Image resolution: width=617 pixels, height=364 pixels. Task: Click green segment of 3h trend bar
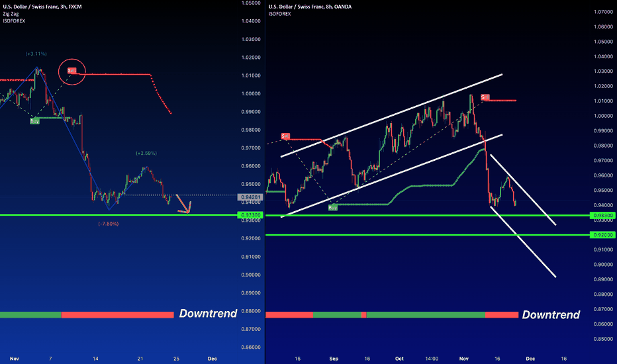[30, 315]
